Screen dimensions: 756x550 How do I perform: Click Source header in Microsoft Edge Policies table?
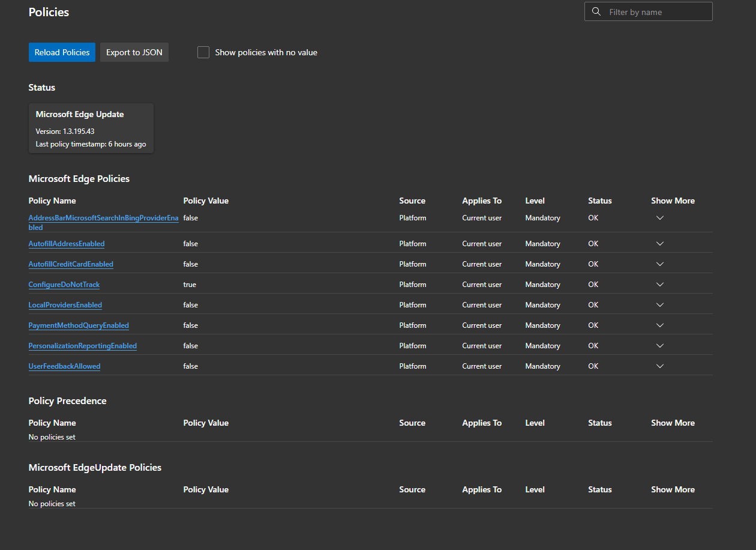pos(412,201)
